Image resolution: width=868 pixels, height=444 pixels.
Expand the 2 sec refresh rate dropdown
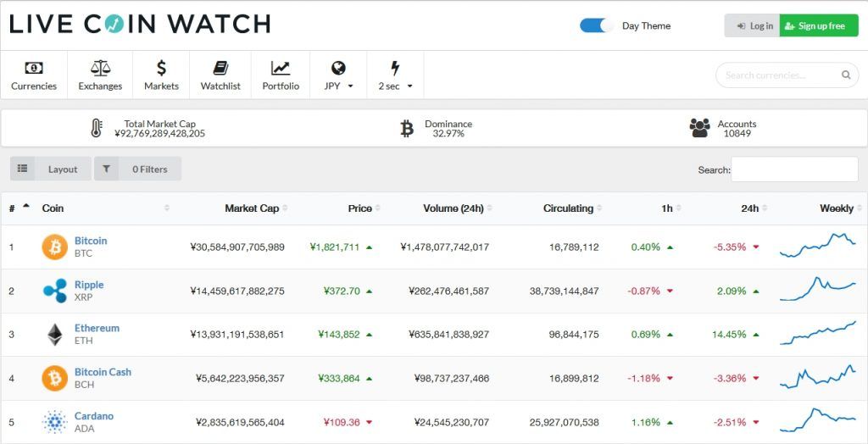[395, 75]
